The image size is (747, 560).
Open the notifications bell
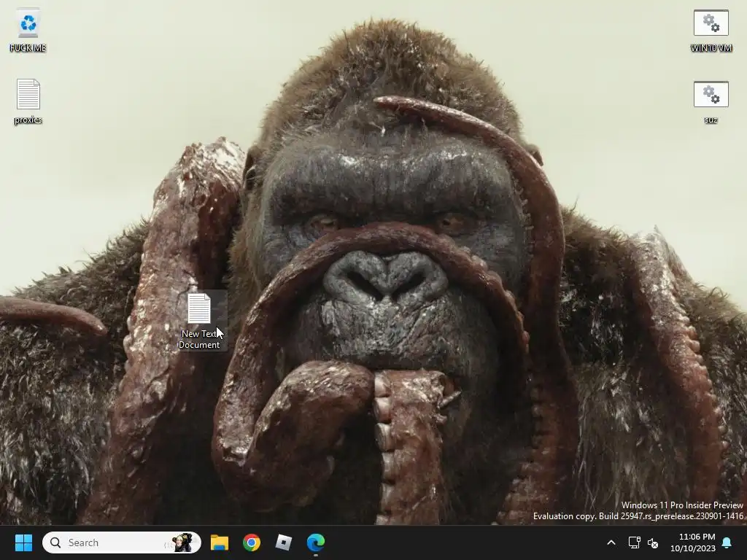click(x=727, y=542)
